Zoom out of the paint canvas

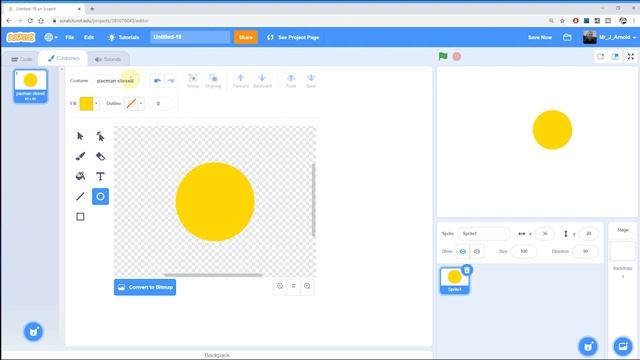click(280, 286)
